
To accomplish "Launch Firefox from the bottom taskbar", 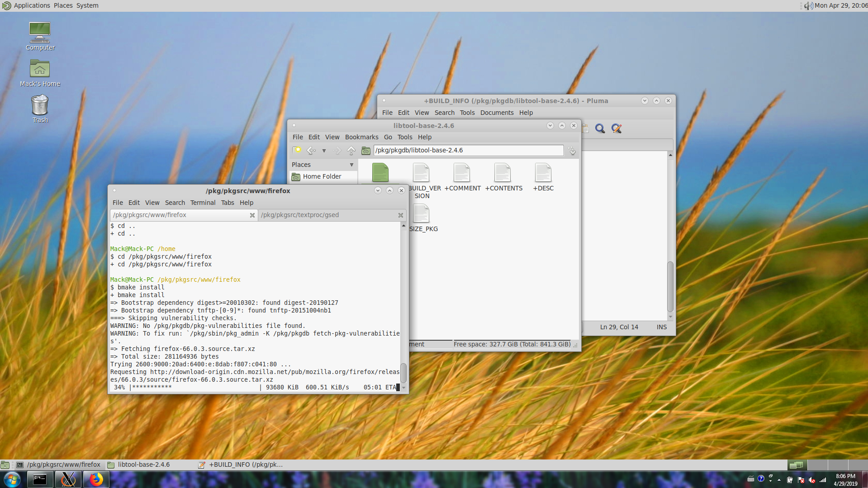I will (96, 479).
